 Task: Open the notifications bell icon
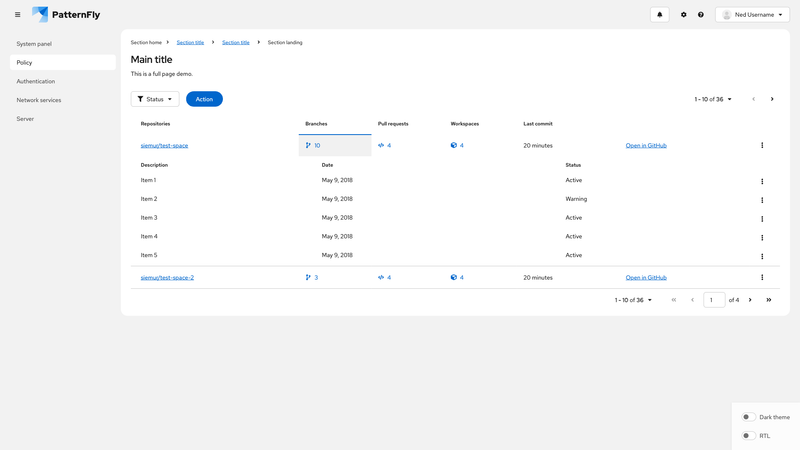[659, 15]
